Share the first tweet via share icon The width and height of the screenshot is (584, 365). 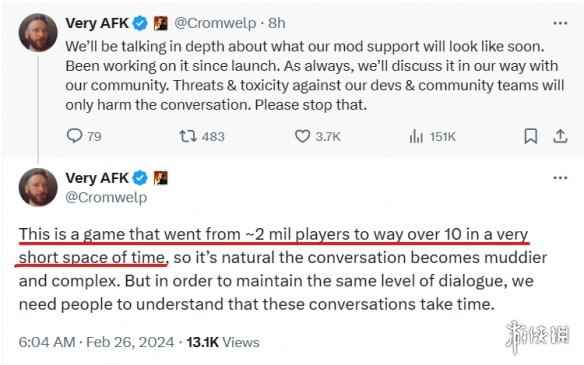pos(560,136)
